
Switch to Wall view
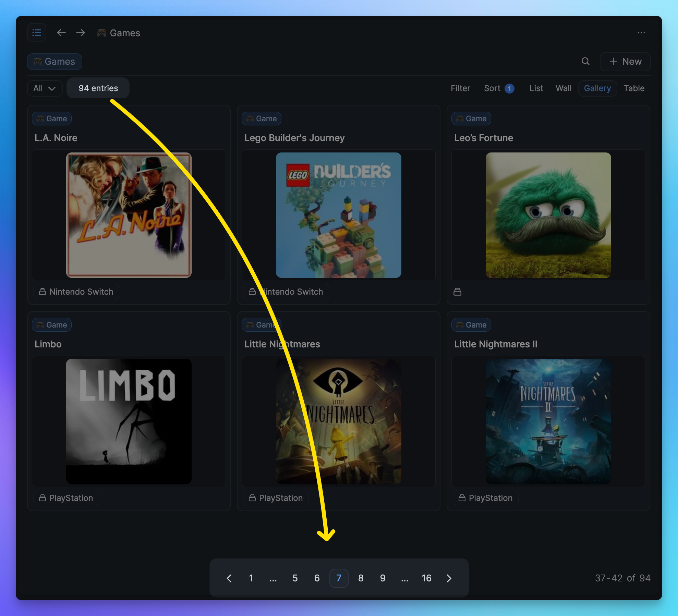(564, 88)
